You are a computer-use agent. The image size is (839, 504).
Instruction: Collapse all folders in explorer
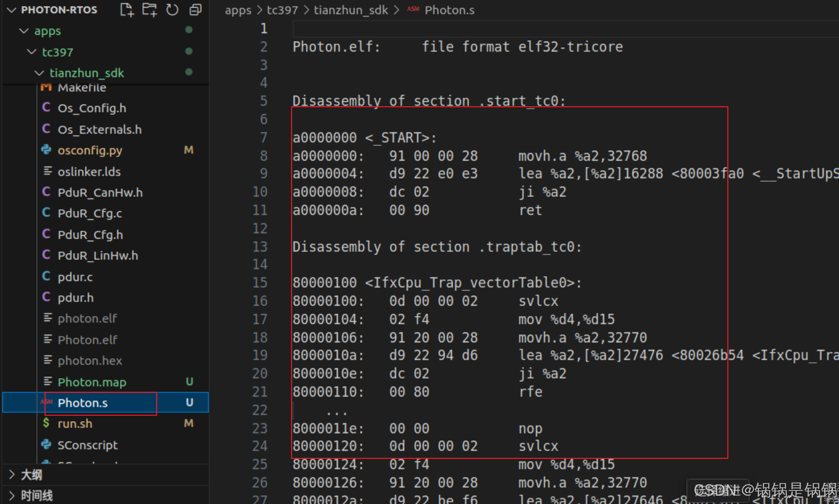[x=195, y=10]
